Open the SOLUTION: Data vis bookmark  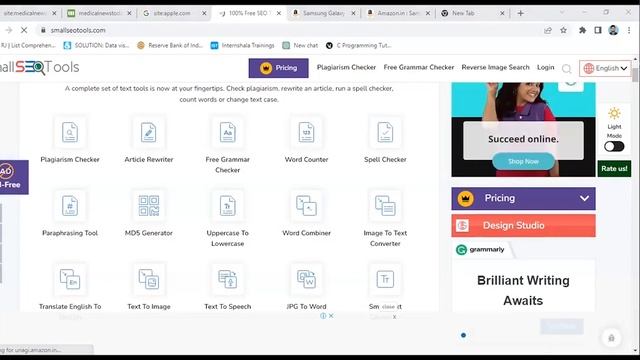point(96,45)
